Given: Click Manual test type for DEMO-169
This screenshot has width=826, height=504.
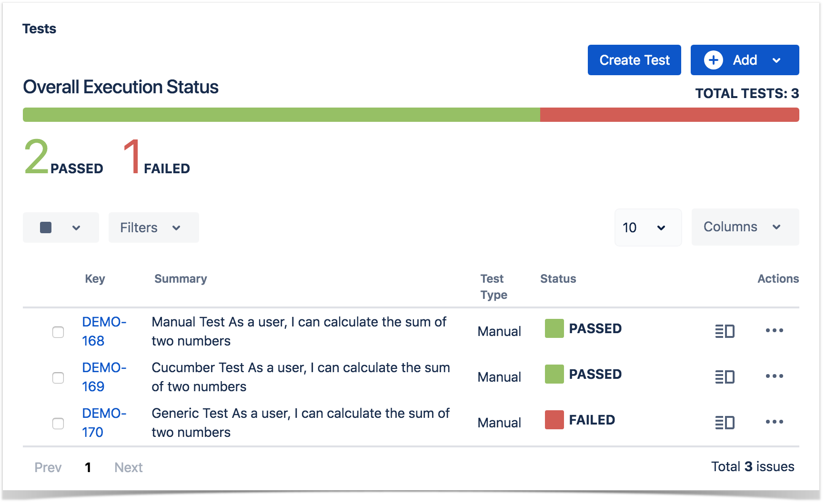Looking at the screenshot, I should pyautogui.click(x=499, y=377).
